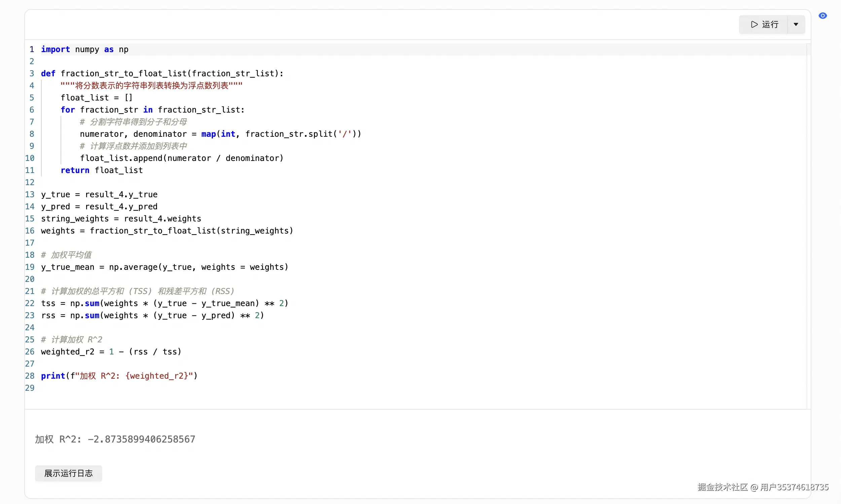Screen dimensions: 841x504
Task: Open the dropdown arrow beside 运行
Action: click(796, 25)
